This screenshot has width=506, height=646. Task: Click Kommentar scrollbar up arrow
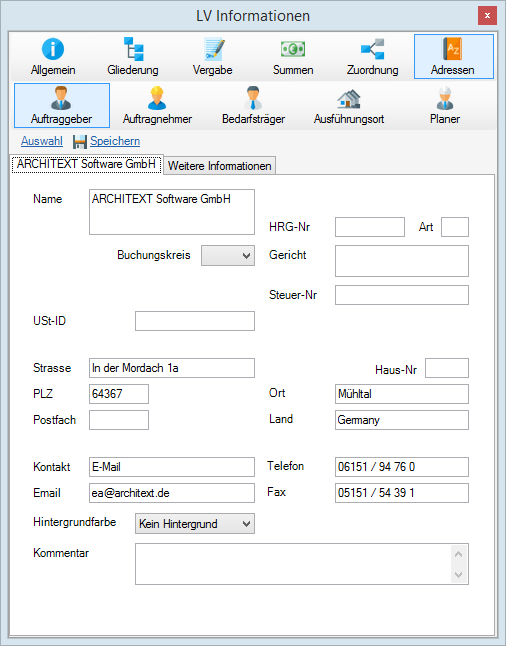point(459,554)
